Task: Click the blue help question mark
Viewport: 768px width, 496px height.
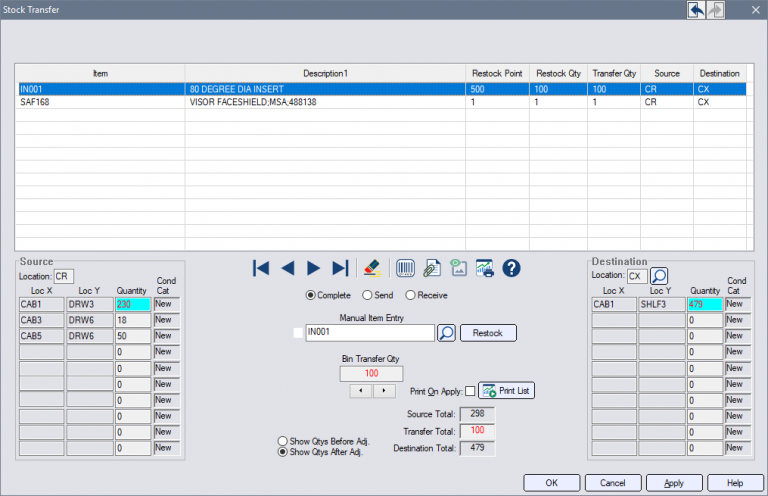Action: [x=512, y=268]
